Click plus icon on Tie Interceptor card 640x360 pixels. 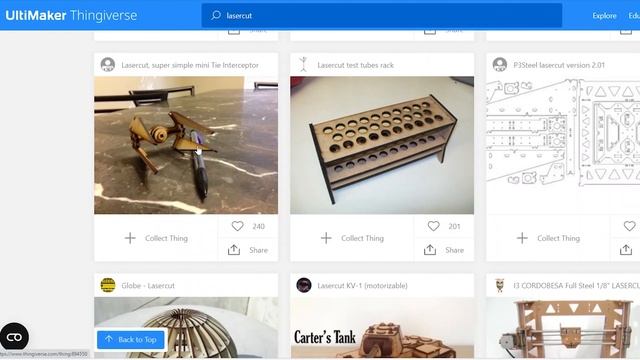tap(130, 238)
